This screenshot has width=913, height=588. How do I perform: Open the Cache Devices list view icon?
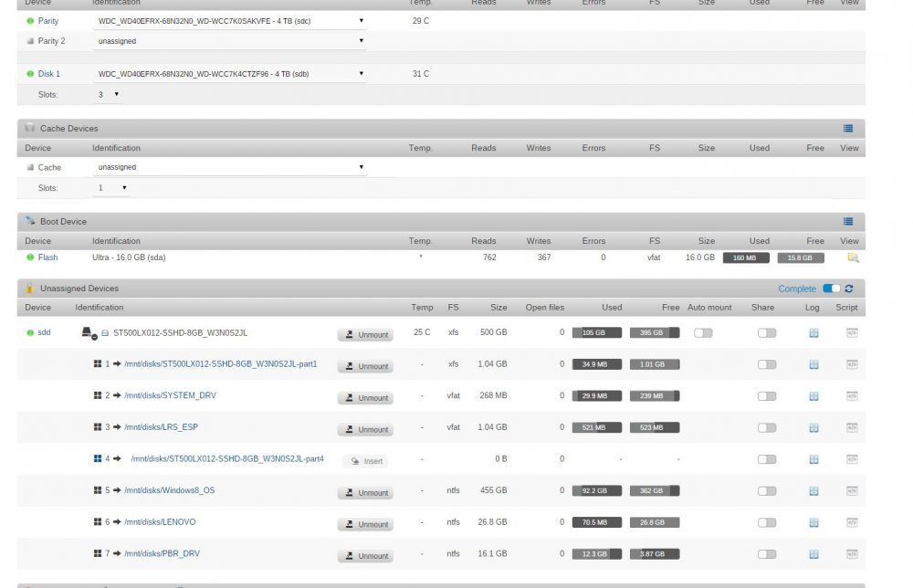coord(848,129)
